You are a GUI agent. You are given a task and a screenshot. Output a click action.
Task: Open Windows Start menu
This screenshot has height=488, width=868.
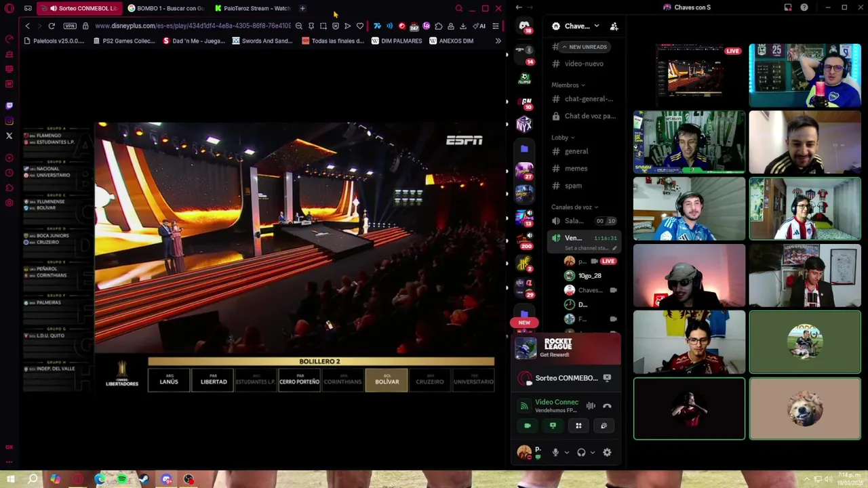point(10,480)
